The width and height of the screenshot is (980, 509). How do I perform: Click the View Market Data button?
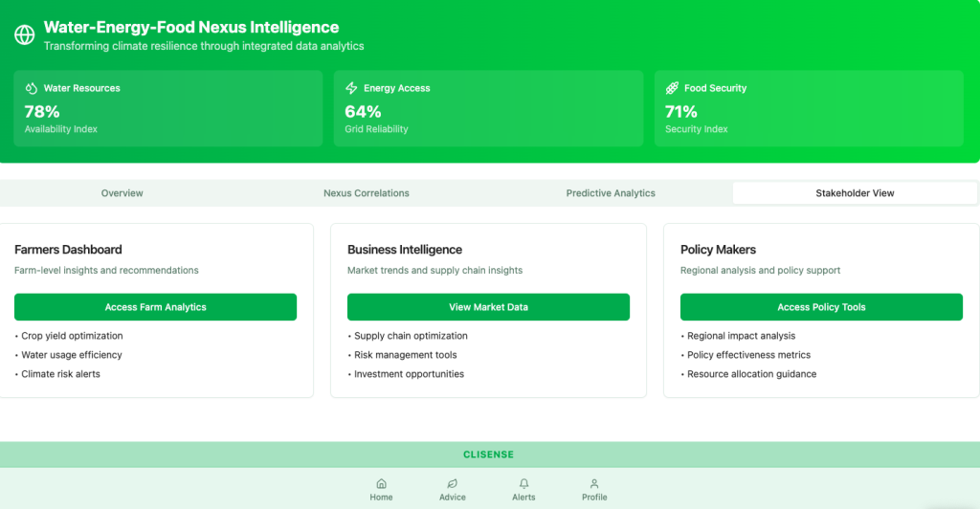488,307
